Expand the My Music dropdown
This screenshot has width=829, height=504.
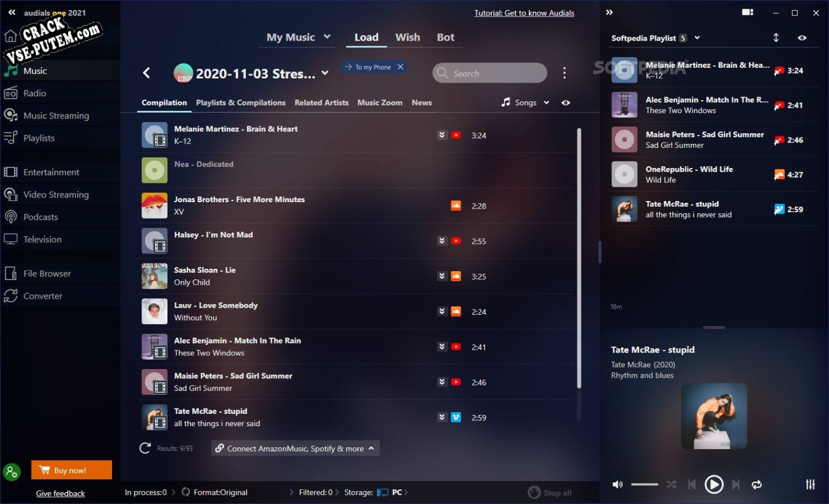(327, 37)
